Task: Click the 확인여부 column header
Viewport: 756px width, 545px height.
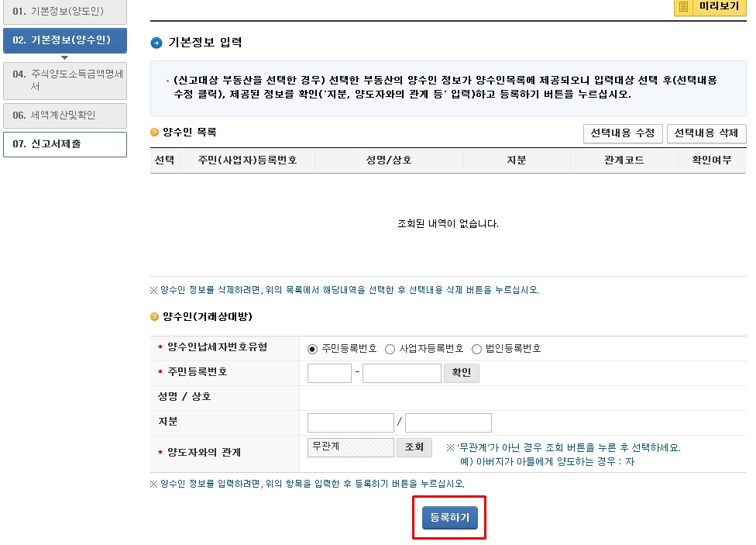Action: click(712, 160)
